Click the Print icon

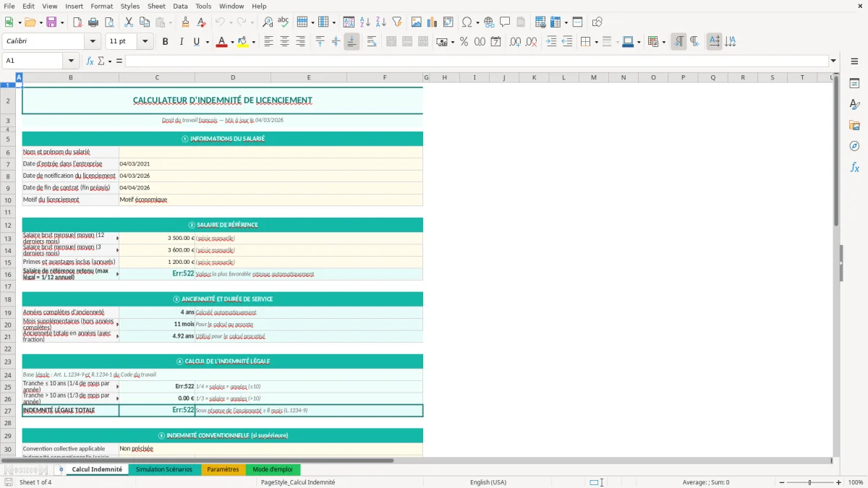click(93, 22)
